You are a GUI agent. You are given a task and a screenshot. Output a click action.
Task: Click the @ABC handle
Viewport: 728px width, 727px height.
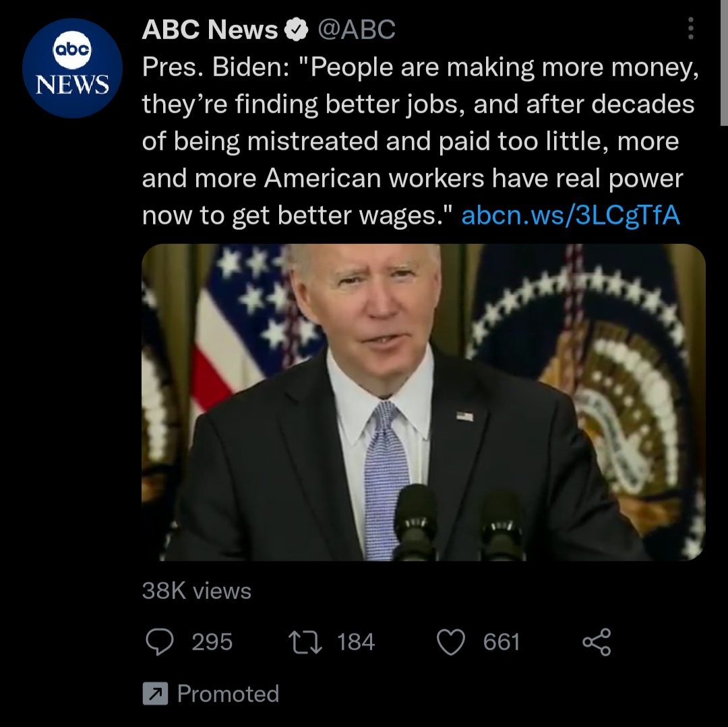pyautogui.click(x=355, y=30)
